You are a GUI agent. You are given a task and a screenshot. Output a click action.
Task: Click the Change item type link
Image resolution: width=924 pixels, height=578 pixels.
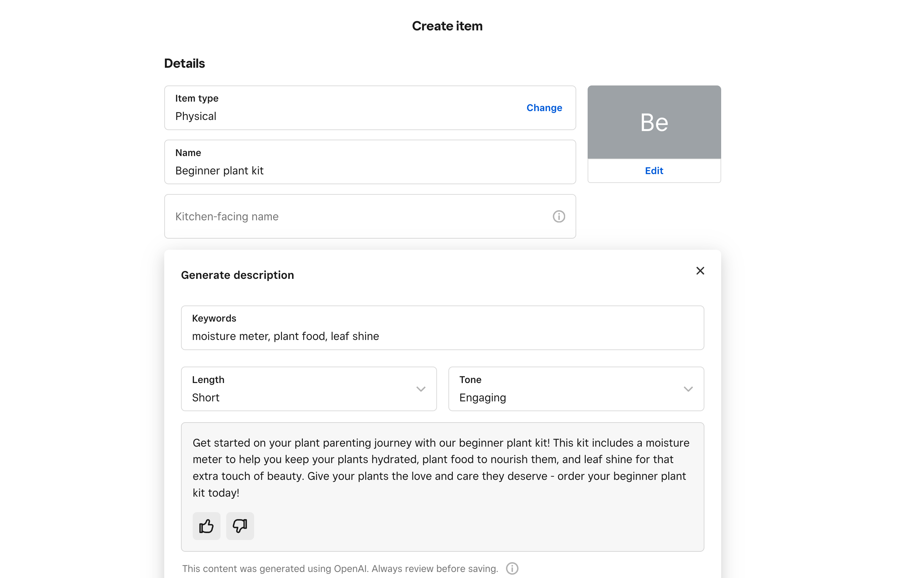[x=544, y=108]
